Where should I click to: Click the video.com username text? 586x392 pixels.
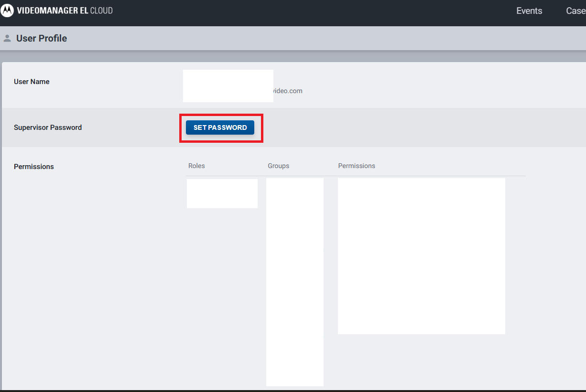[288, 91]
